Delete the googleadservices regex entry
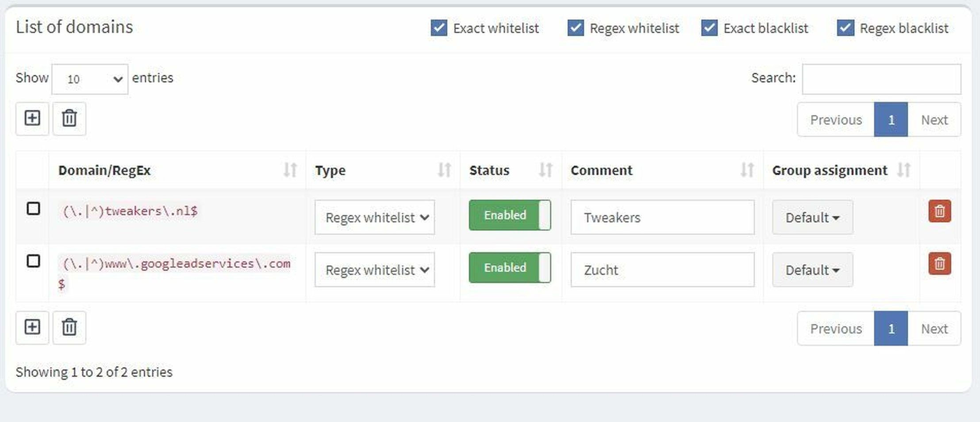 939,264
